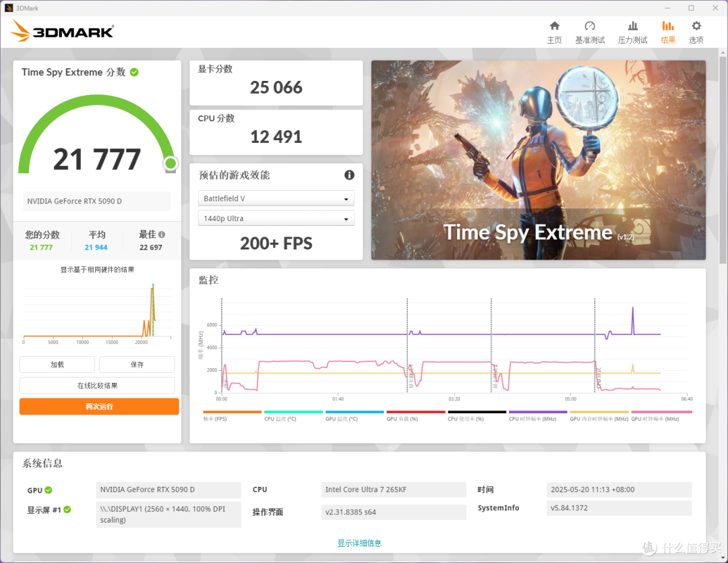Click the monitoring graph purple spike near 06:00
Image resolution: width=728 pixels, height=563 pixels.
point(632,319)
